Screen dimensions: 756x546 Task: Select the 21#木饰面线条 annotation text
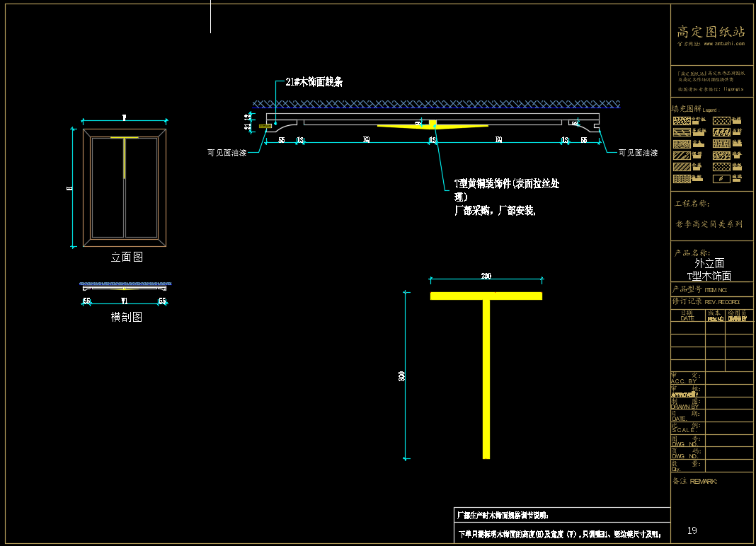314,82
